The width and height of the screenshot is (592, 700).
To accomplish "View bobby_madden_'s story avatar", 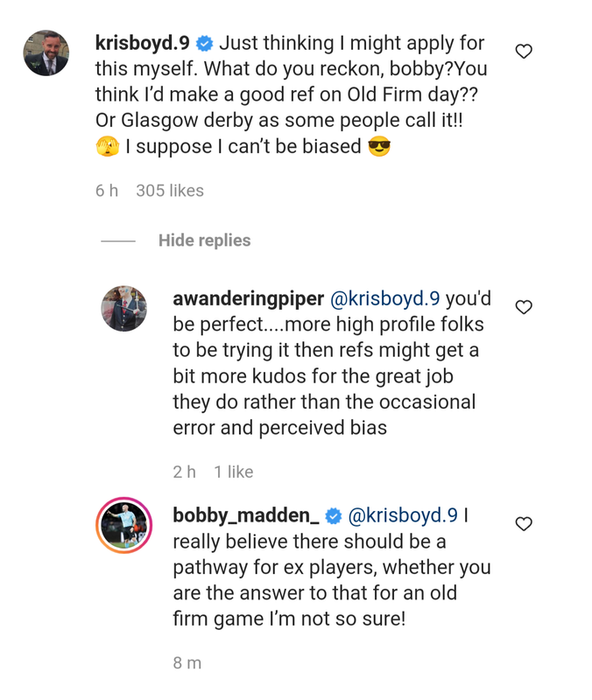I will tap(123, 526).
